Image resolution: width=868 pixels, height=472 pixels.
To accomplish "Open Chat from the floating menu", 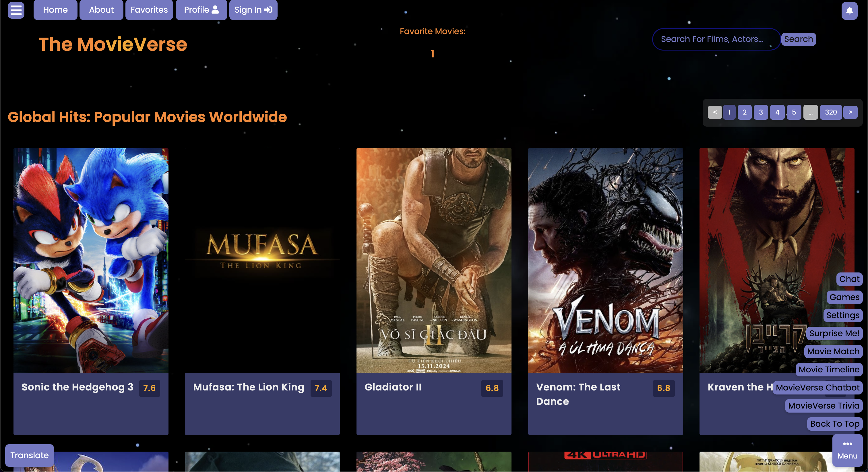I will (849, 279).
